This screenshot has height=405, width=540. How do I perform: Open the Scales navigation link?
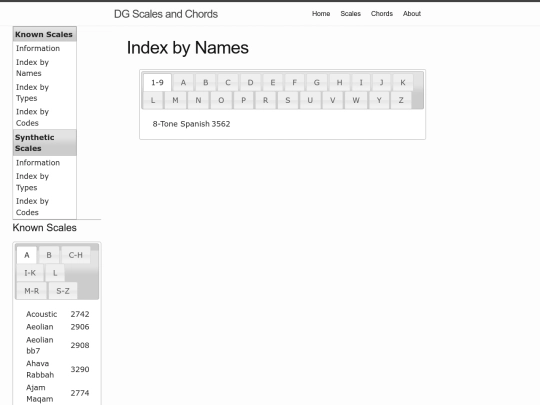click(351, 14)
